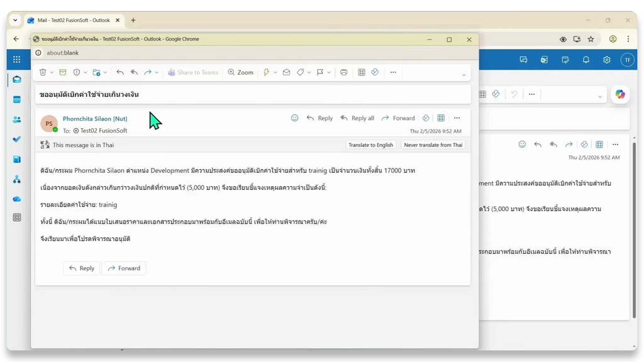Image resolution: width=644 pixels, height=362 pixels.
Task: Open the tab search dropdown chevron
Action: pos(15,20)
